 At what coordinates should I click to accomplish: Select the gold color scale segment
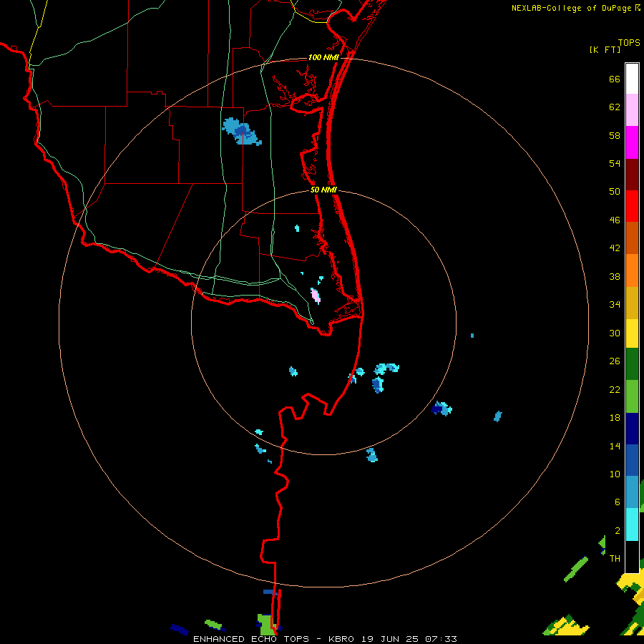point(632,303)
